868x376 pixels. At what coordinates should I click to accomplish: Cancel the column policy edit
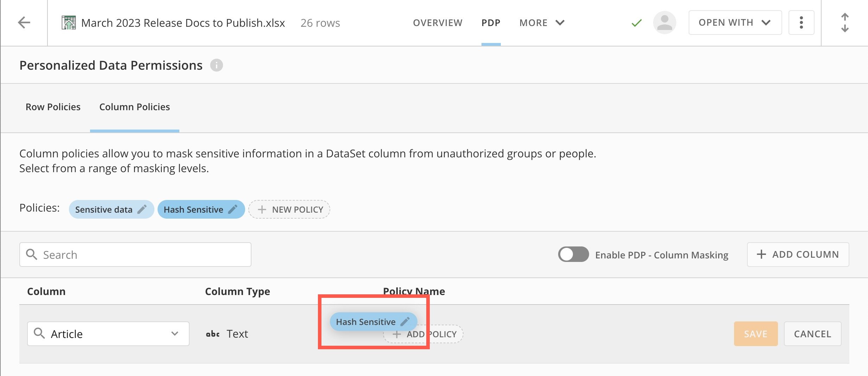pos(812,333)
